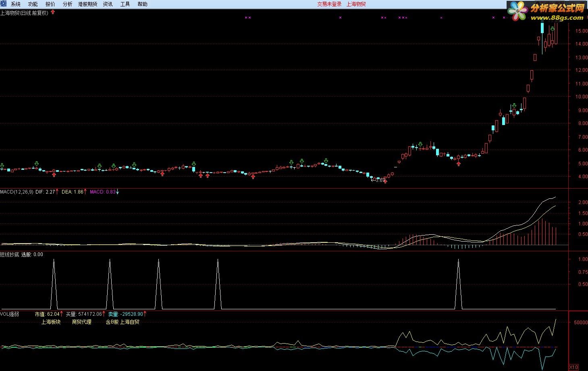Screen dimensions: 588x371
Task: Click the 4.00 price axis label
Action: 583,177
